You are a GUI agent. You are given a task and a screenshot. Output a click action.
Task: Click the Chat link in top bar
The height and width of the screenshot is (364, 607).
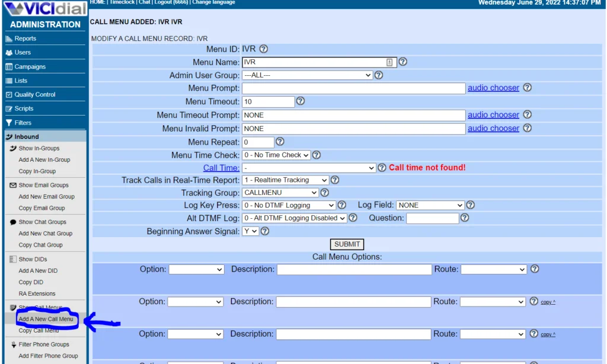145,2
